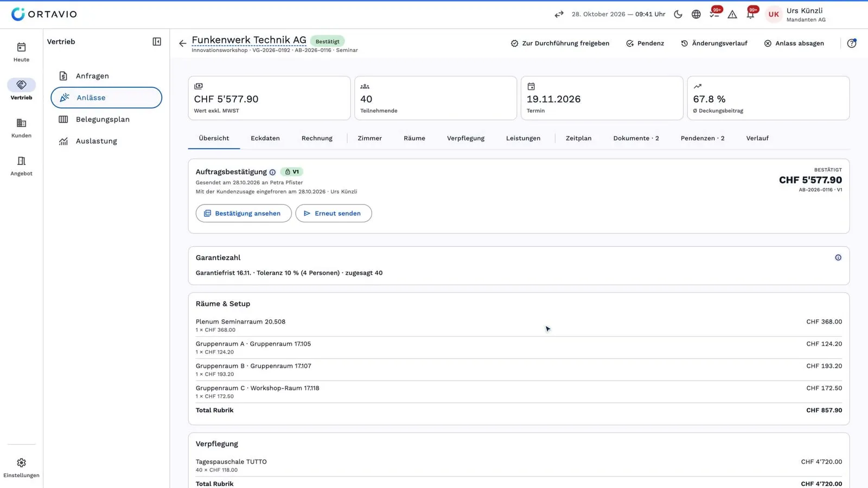Click the locked V1 version badge
Screen dimensions: 868x488
pos(292,172)
